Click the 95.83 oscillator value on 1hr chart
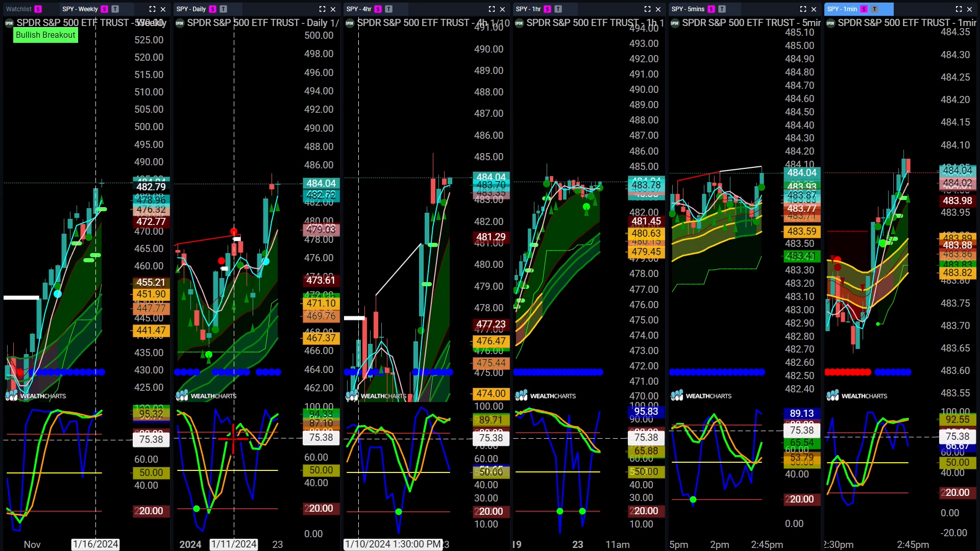 (646, 412)
